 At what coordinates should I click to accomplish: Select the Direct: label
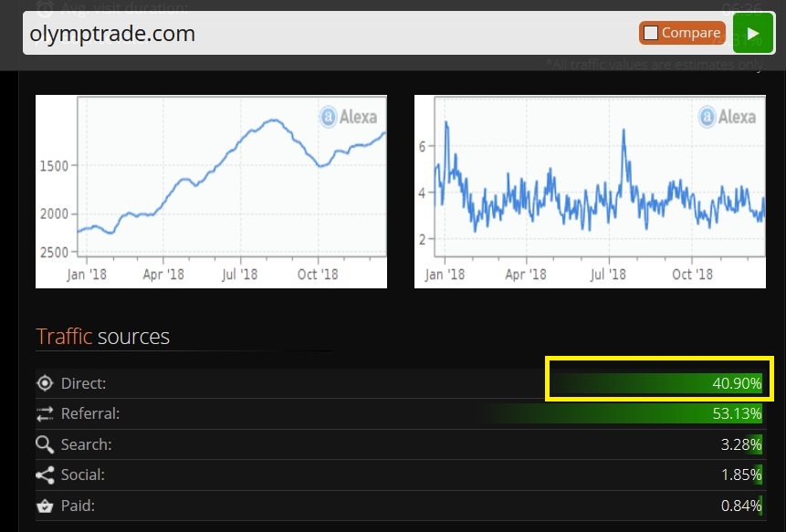(x=83, y=383)
